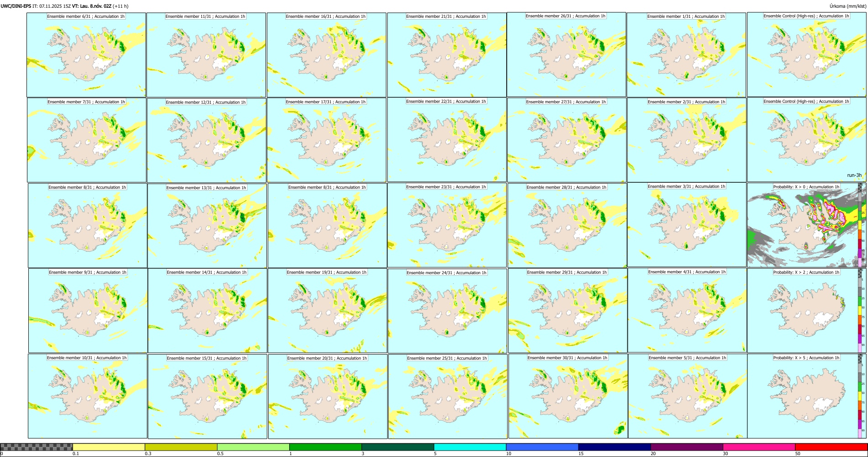Select the light green 0.5–1 legend swatch
Screen dimensions: 868x457
pyautogui.click(x=253, y=447)
